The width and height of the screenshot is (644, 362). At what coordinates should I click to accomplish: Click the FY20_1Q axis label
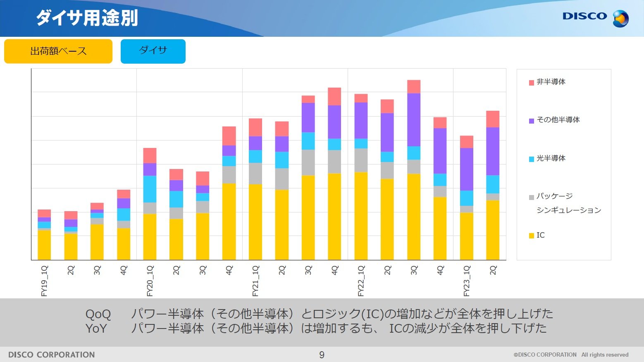150,281
